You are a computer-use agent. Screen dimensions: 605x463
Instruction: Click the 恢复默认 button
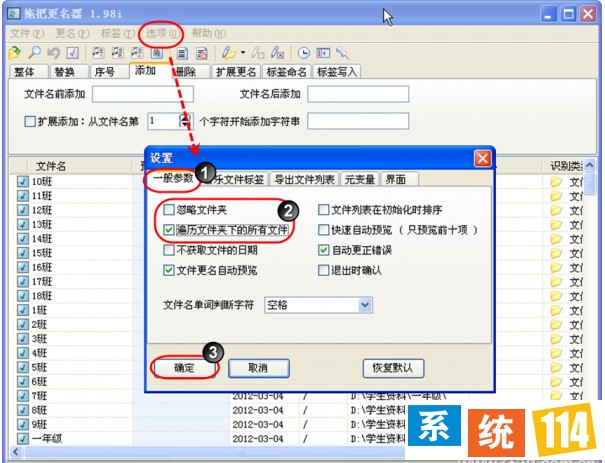point(393,368)
